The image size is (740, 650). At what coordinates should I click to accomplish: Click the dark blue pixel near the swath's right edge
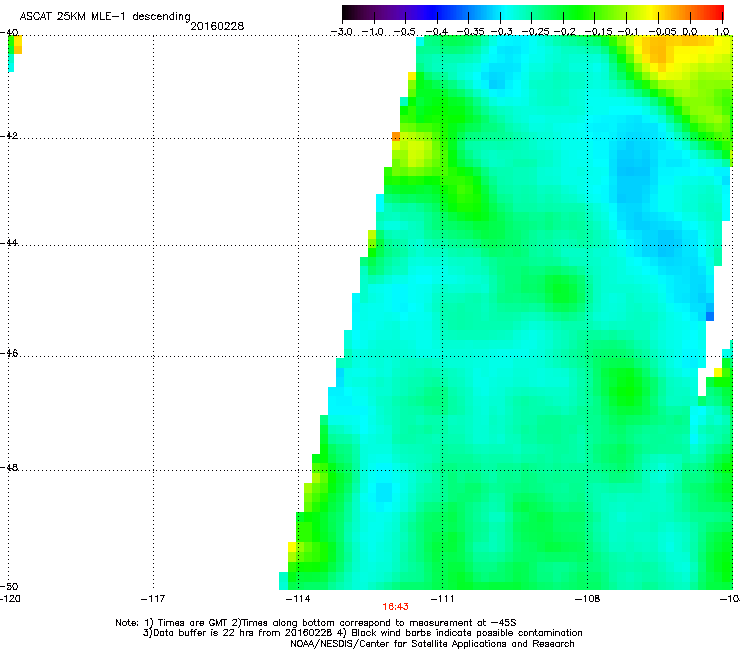[710, 316]
